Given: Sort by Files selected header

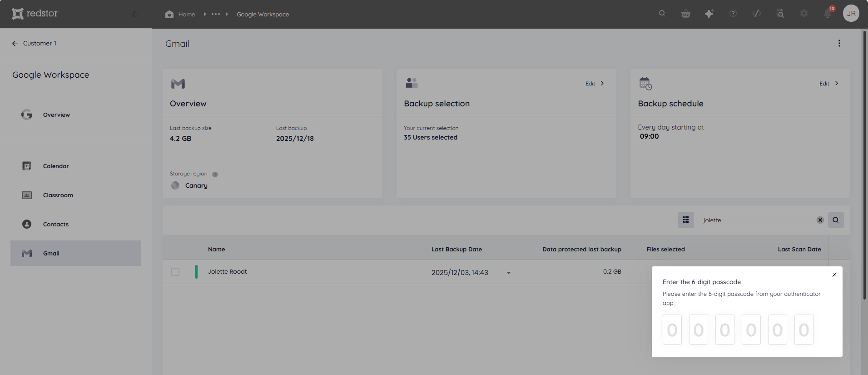Looking at the screenshot, I should click(x=665, y=249).
